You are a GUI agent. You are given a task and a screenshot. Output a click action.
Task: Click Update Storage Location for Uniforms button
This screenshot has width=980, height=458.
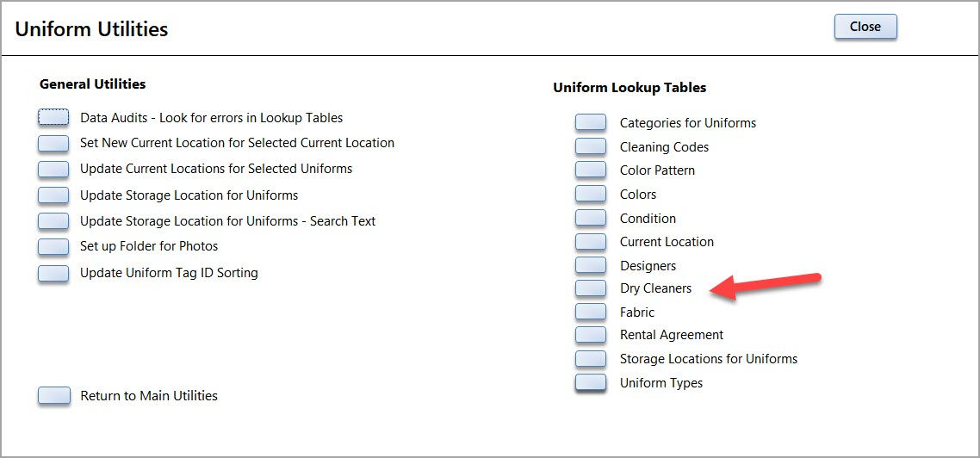point(53,195)
